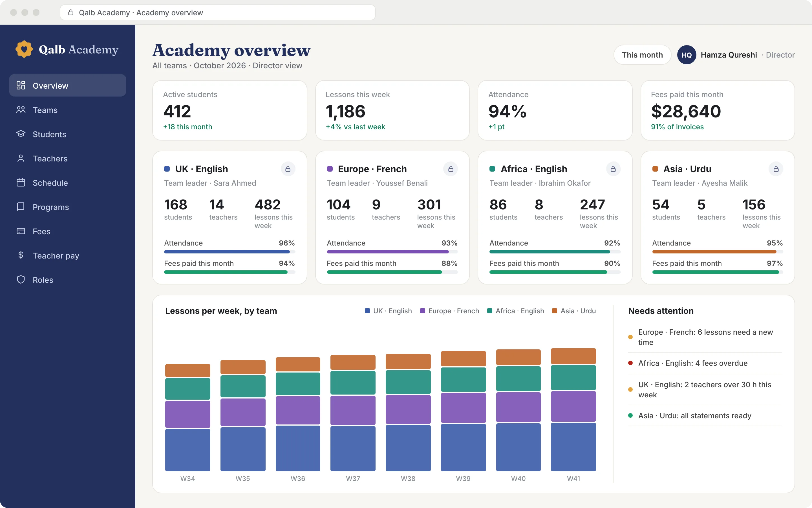Open the Asia · Urdu team title
The height and width of the screenshot is (508, 812).
point(687,169)
